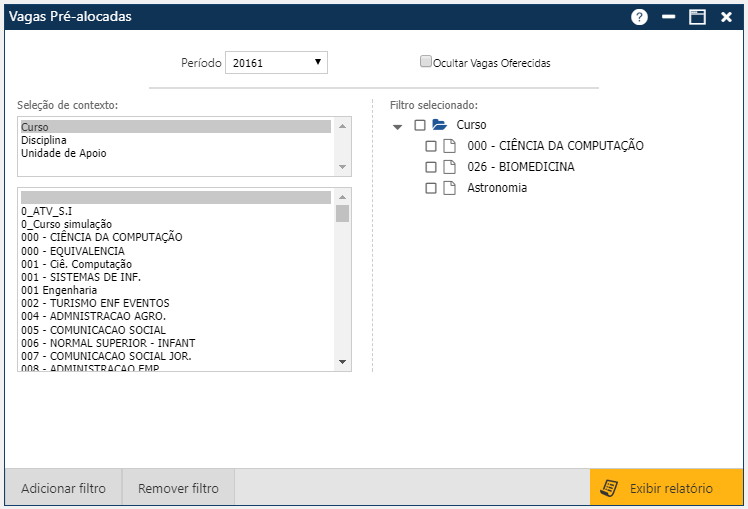Screen dimensions: 748x509
Task: Open the help question mark icon
Action: (639, 17)
